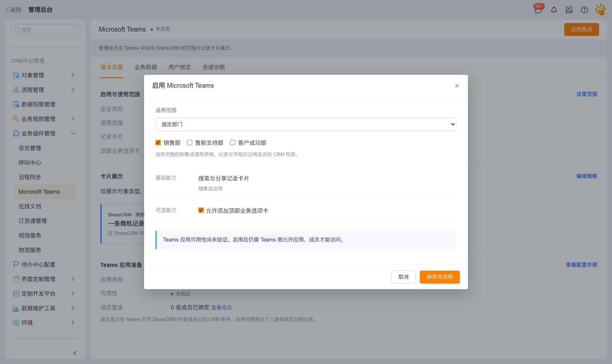612x364 pixels.
Task: Click the 编辑策略 link
Action: point(587,176)
